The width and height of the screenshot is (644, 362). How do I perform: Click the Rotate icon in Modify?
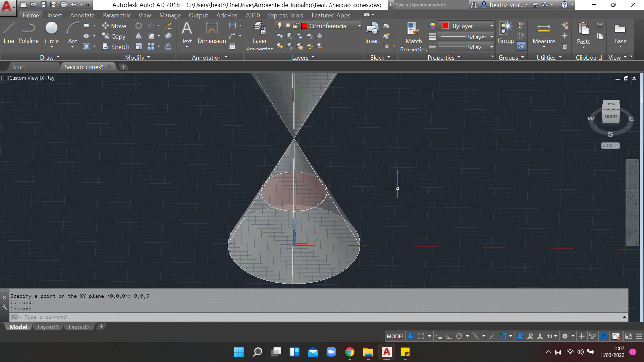(x=139, y=25)
